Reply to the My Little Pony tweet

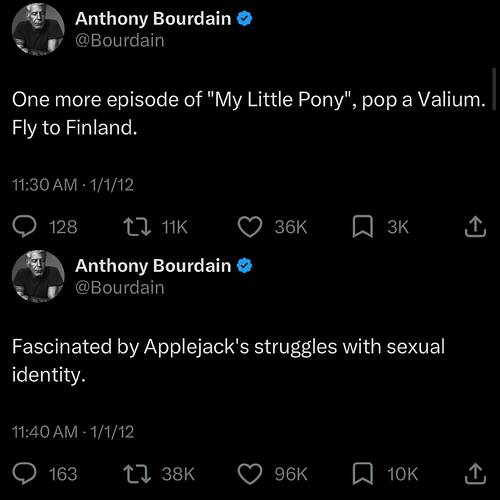(24, 227)
